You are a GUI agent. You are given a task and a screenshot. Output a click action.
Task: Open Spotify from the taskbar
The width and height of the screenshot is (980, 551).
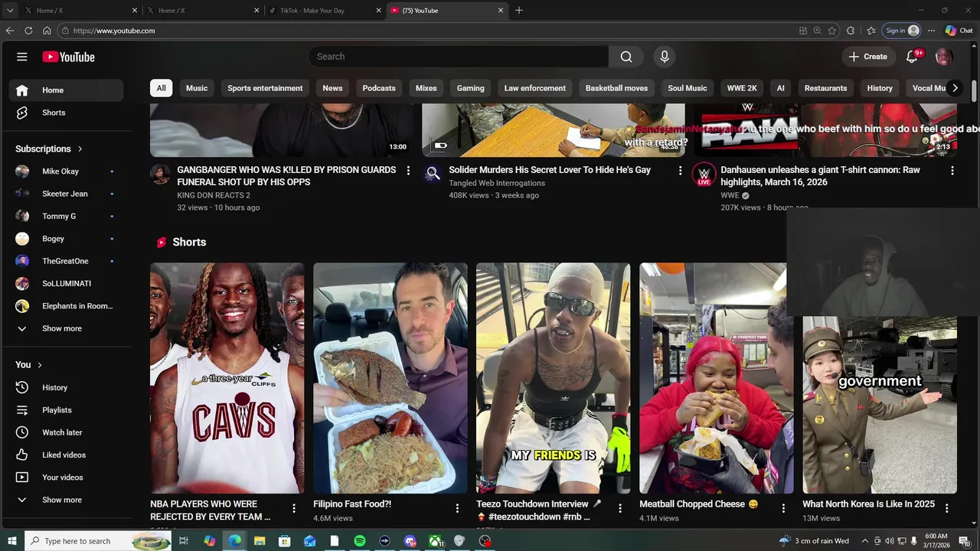pyautogui.click(x=360, y=541)
